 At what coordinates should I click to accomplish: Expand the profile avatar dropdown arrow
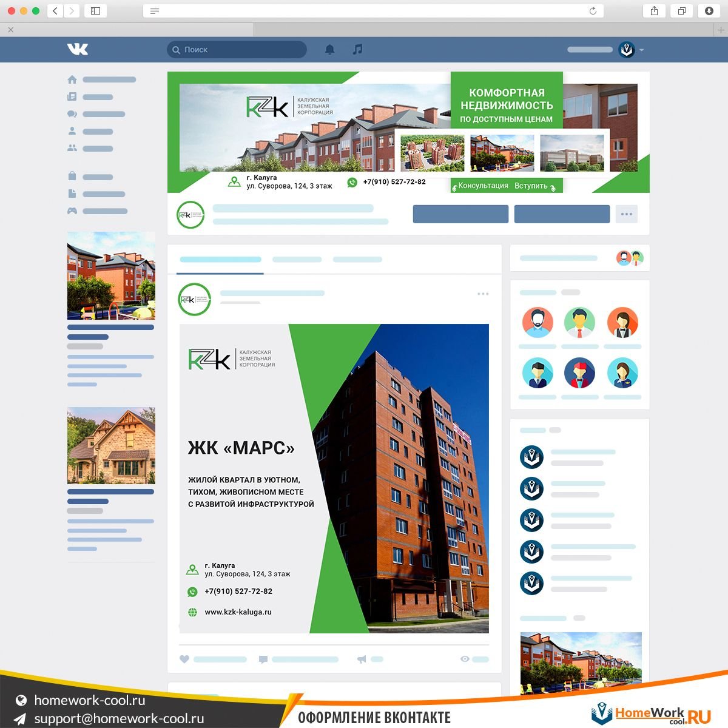tap(642, 50)
